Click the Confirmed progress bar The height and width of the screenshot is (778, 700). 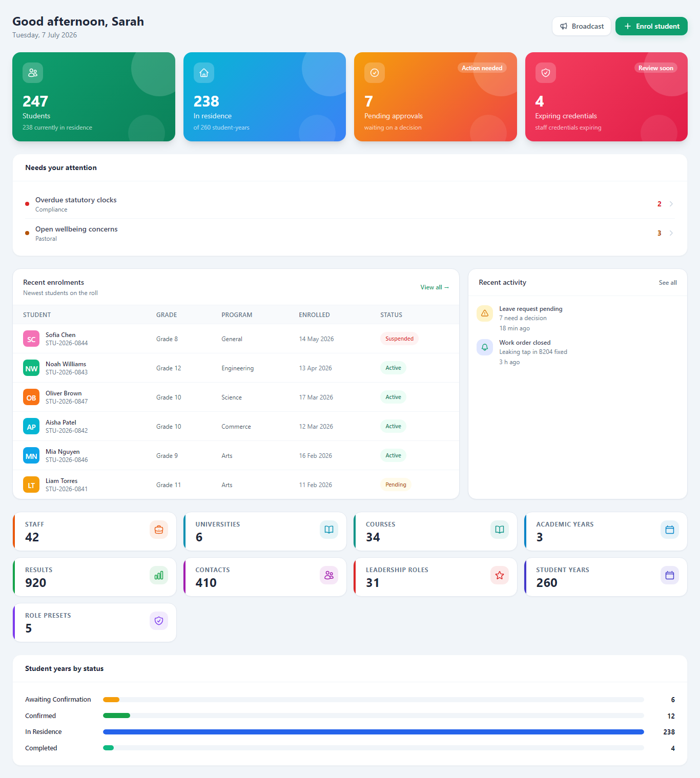[x=374, y=716]
